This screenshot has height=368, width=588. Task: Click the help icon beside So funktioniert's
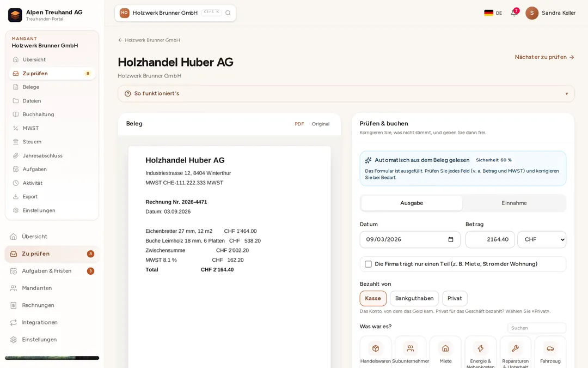(x=127, y=94)
